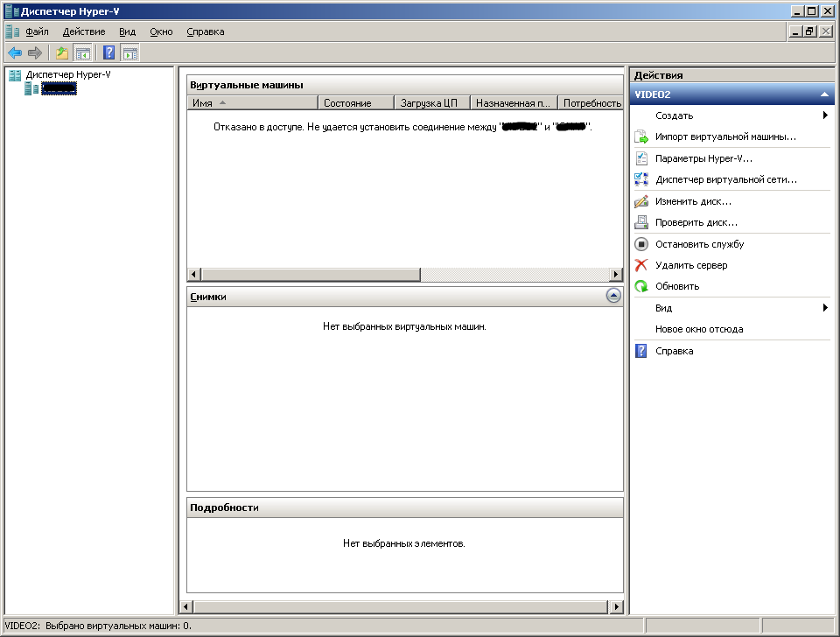
Task: Collapse the Снимки section with round arrow
Action: click(614, 296)
